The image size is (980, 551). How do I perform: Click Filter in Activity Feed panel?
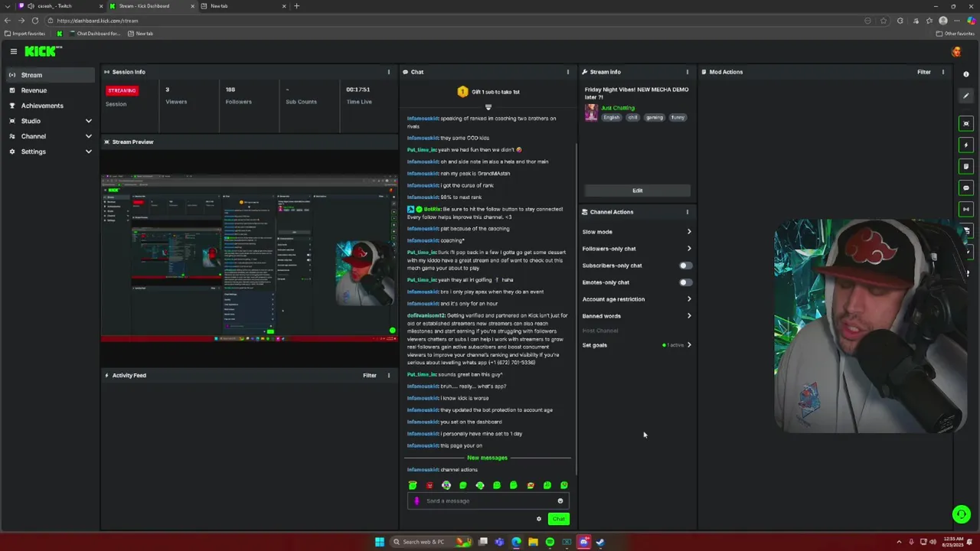[x=370, y=375]
